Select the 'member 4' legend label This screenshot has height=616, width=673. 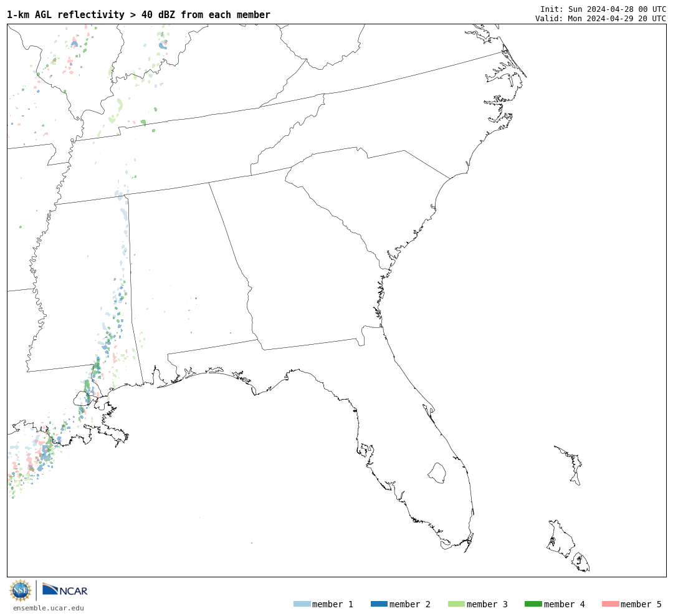pos(565,604)
